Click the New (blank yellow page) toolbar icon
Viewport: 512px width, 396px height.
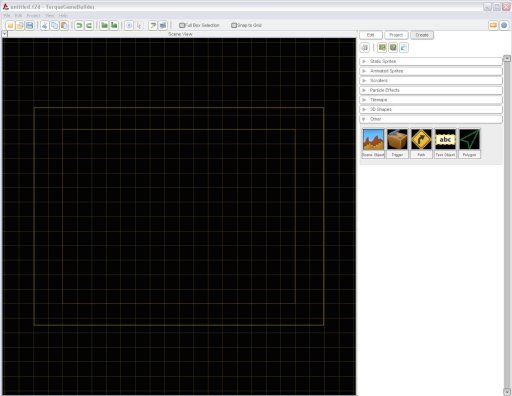point(10,25)
